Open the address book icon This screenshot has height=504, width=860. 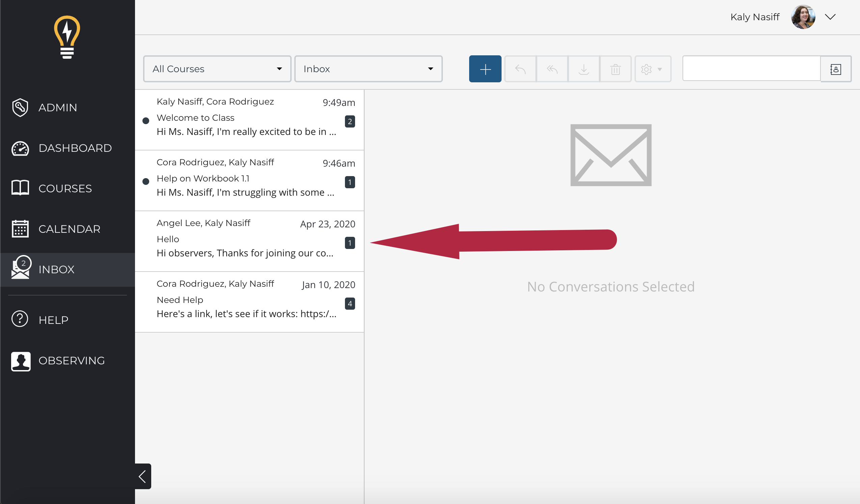835,69
